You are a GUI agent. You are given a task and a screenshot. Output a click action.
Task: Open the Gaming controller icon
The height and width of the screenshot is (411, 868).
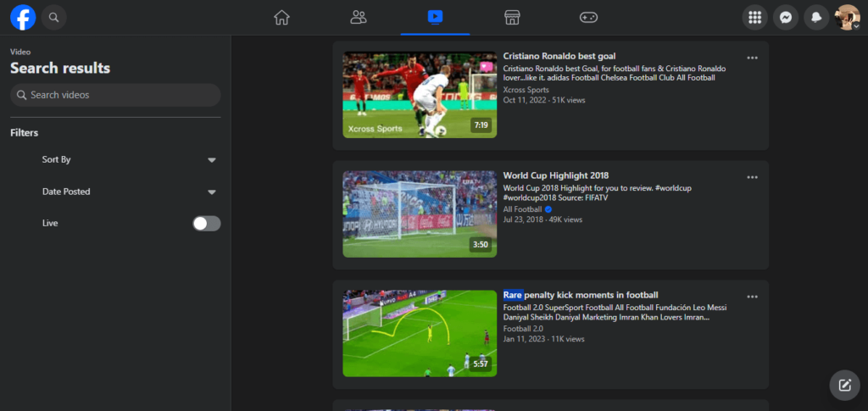[x=588, y=17]
